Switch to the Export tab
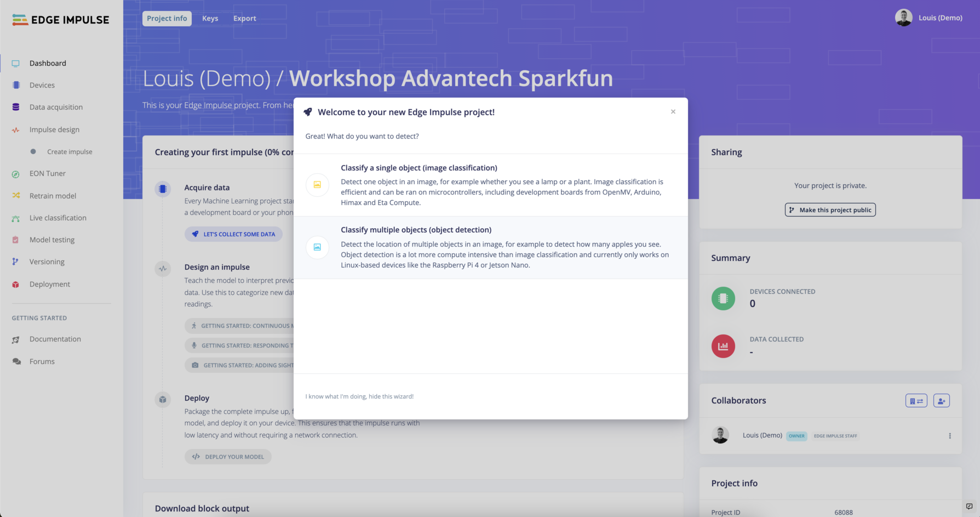The image size is (980, 517). click(x=245, y=19)
